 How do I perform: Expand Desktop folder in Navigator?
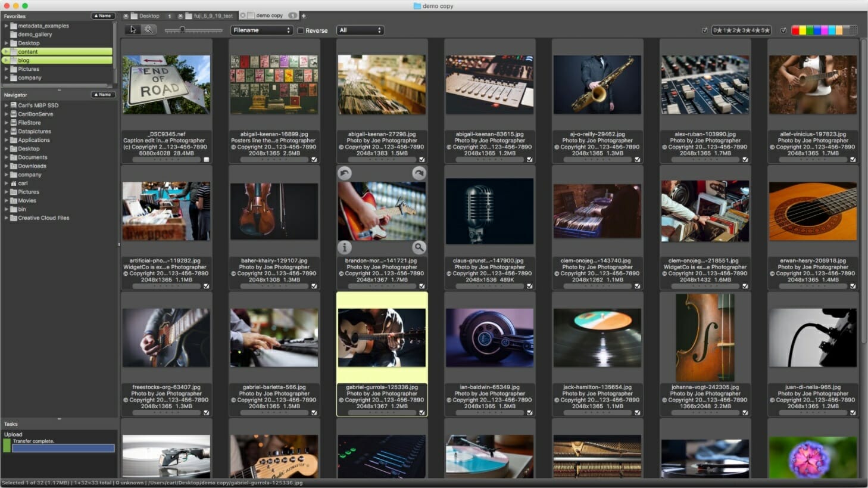tap(6, 149)
